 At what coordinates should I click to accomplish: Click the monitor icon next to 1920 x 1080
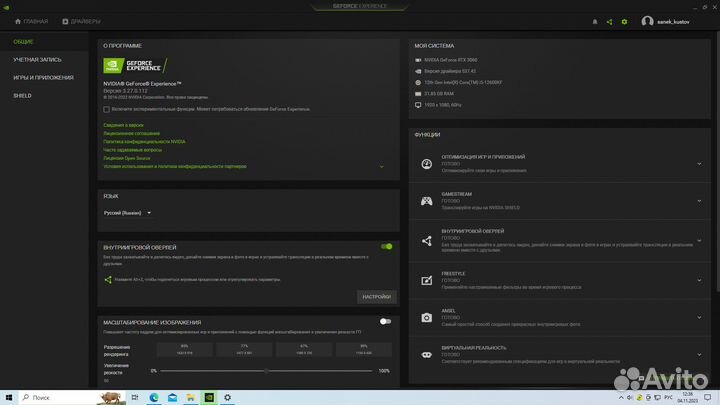tap(418, 105)
